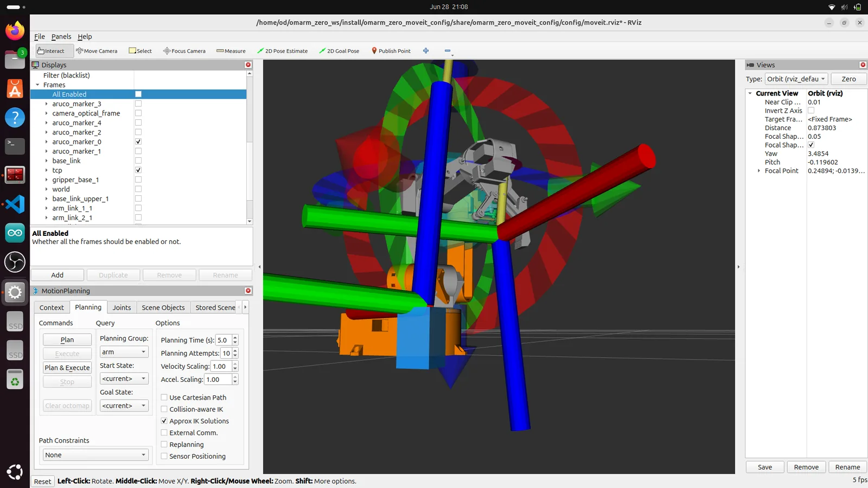Click the Reset button in status bar
Viewport: 868px width, 488px height.
point(42,481)
